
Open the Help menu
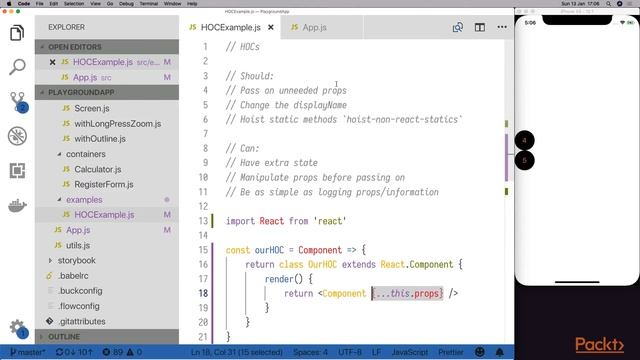[192, 4]
